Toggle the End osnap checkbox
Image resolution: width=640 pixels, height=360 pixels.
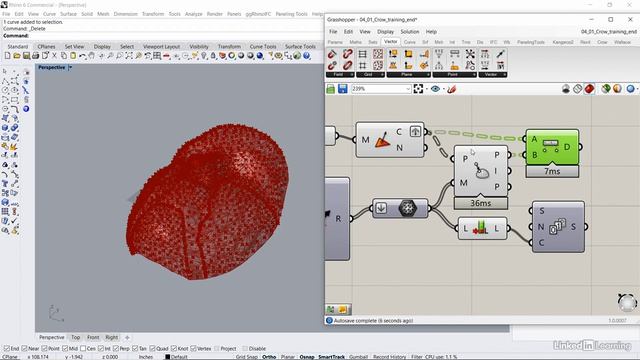click(6, 348)
